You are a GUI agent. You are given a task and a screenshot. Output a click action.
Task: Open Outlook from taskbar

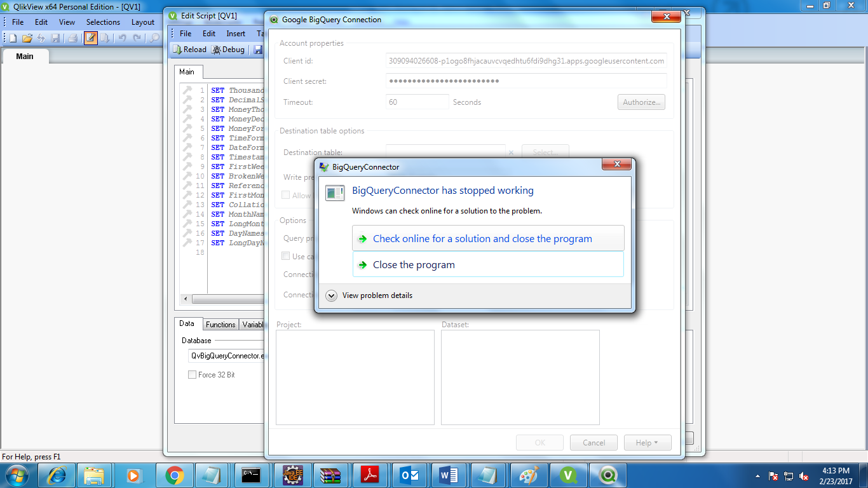(410, 475)
